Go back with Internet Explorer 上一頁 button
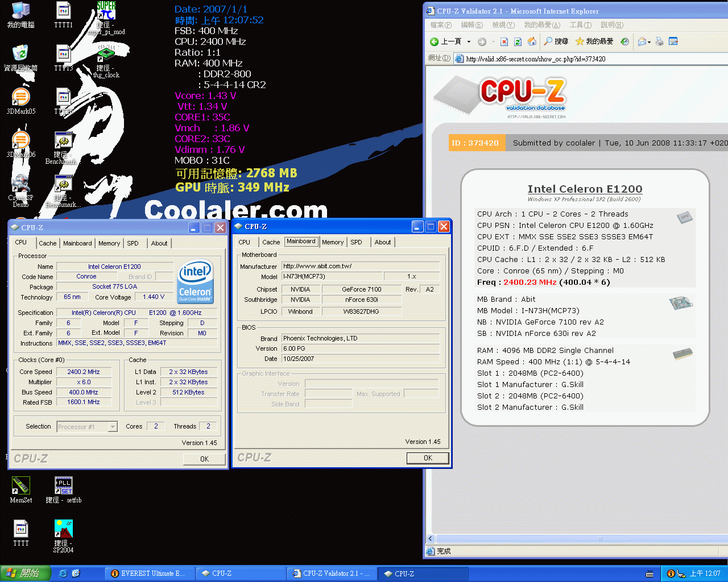The height and width of the screenshot is (582, 728). pos(446,41)
